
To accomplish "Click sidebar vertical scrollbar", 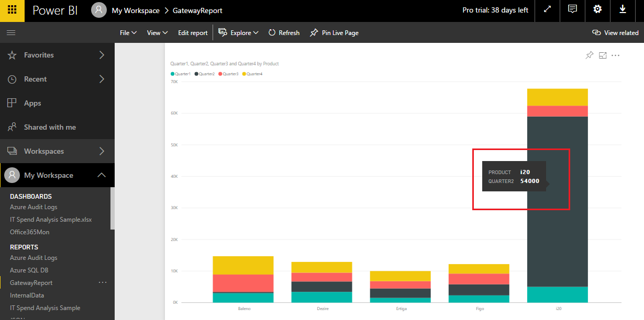I will [112, 208].
